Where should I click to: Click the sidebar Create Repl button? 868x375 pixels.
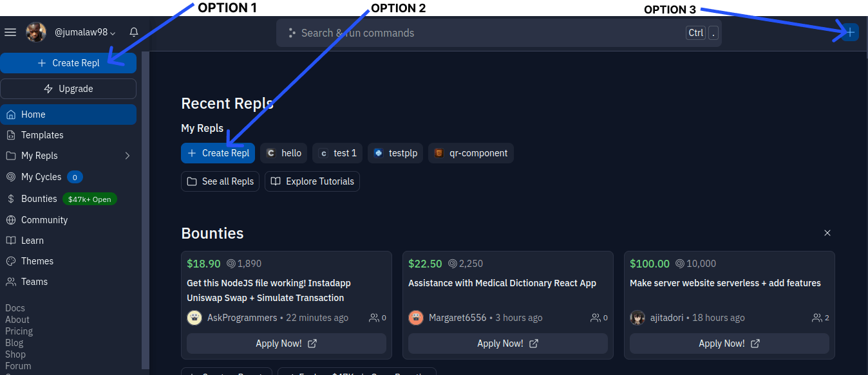click(x=68, y=63)
